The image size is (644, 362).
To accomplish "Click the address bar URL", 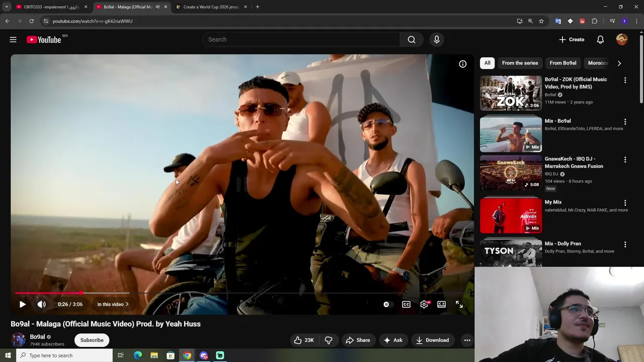I will pos(92,21).
